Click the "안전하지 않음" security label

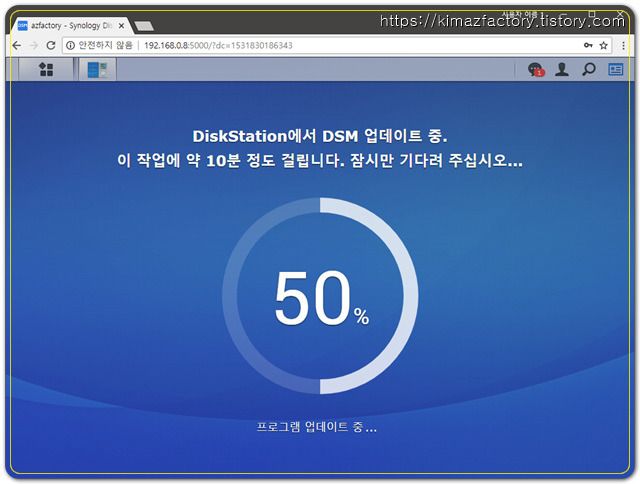click(105, 45)
